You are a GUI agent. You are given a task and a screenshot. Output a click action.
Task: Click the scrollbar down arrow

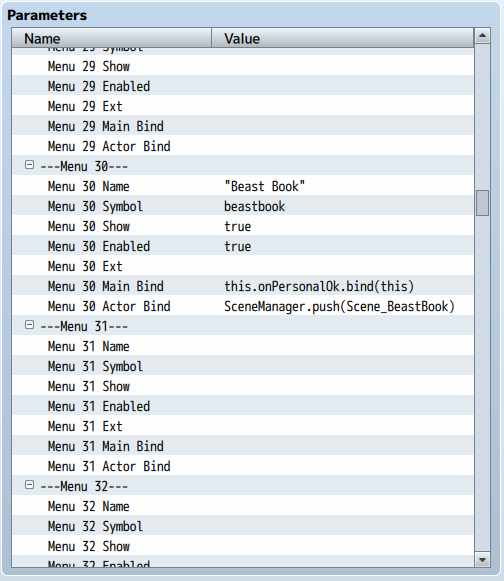[x=482, y=560]
